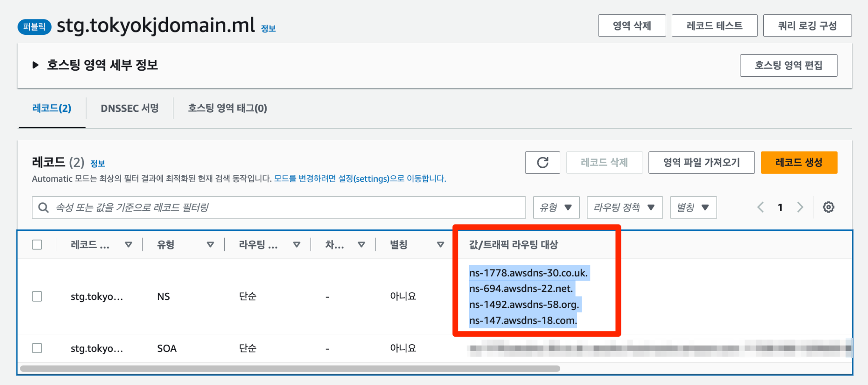Open the 호스팅 영역 태그(0) tab
868x385 pixels.
227,108
